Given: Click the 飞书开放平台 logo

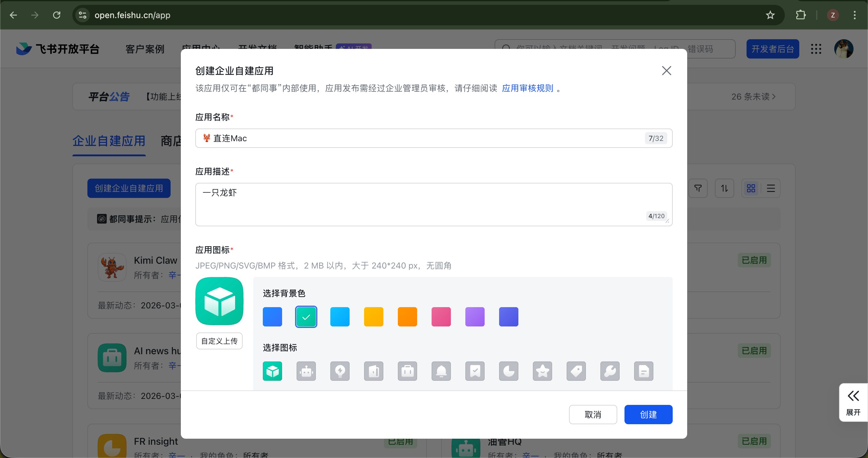Looking at the screenshot, I should (58, 49).
